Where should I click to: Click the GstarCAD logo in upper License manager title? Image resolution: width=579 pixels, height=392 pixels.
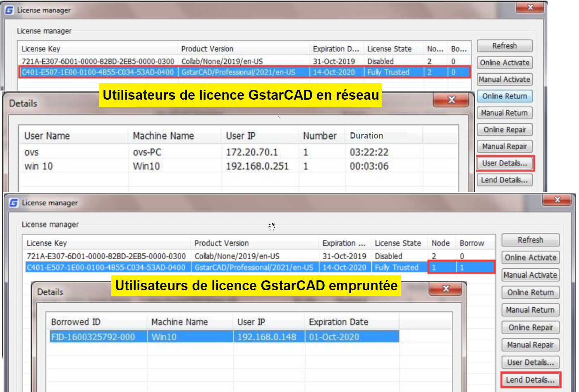pos(9,10)
